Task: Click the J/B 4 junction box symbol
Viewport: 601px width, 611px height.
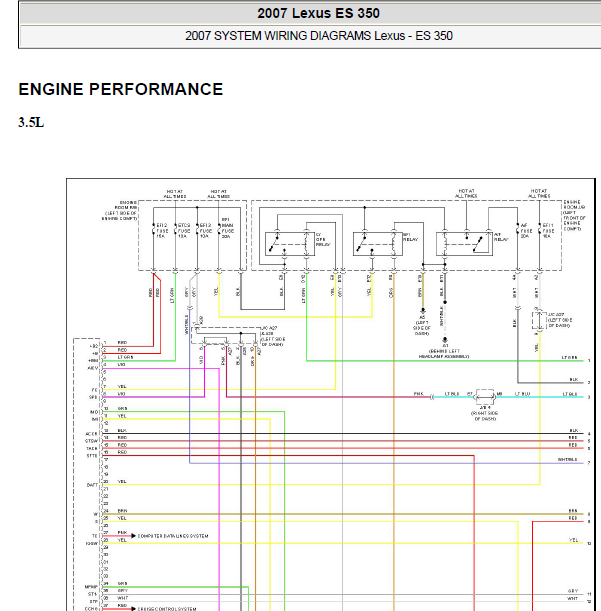Action: coord(485,397)
